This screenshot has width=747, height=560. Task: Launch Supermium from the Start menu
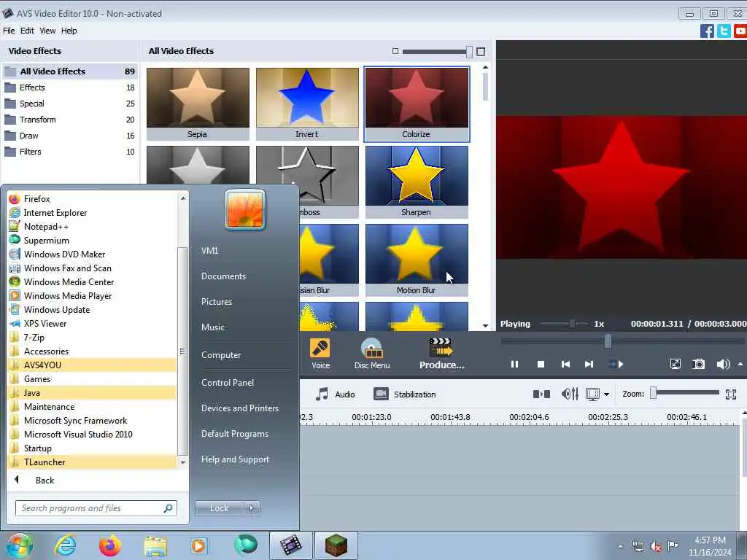pyautogui.click(x=92, y=241)
